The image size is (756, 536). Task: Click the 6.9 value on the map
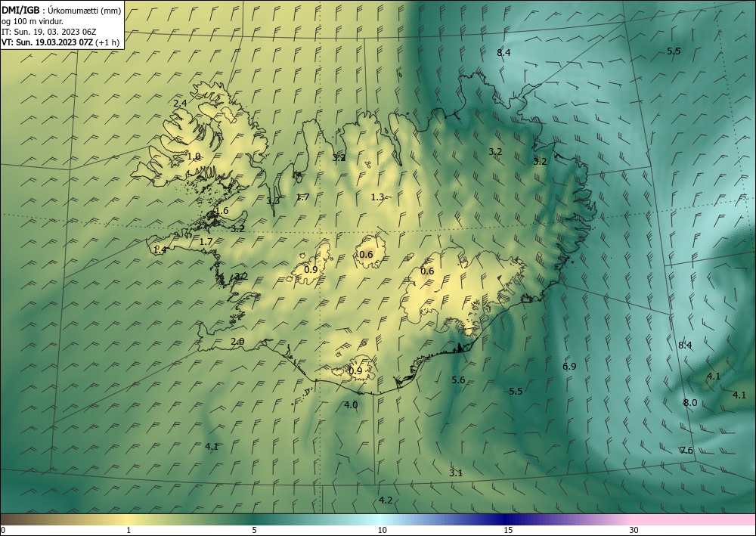pyautogui.click(x=569, y=367)
